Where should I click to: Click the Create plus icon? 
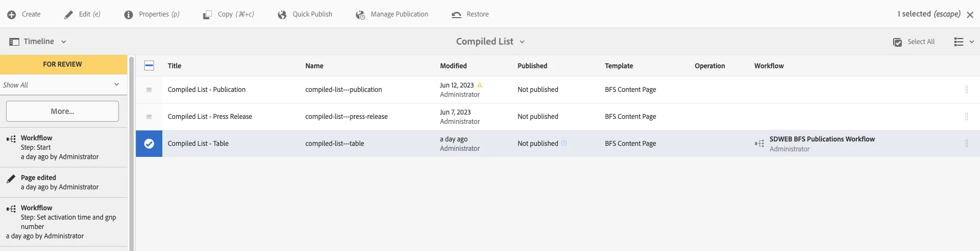12,15
